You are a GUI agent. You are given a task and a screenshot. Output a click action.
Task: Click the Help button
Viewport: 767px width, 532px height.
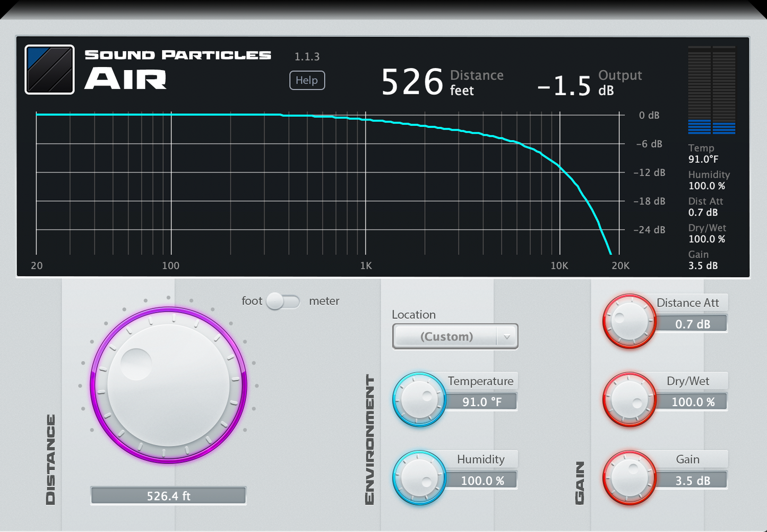coord(307,80)
